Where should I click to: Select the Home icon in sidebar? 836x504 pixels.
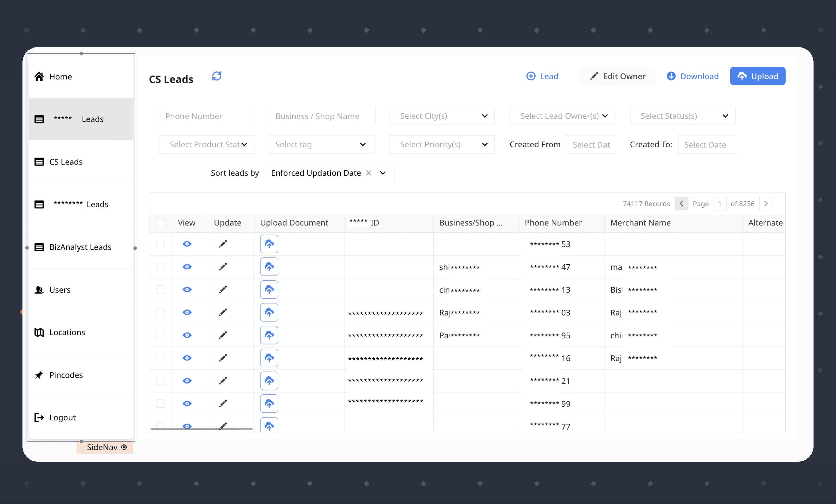pos(39,76)
